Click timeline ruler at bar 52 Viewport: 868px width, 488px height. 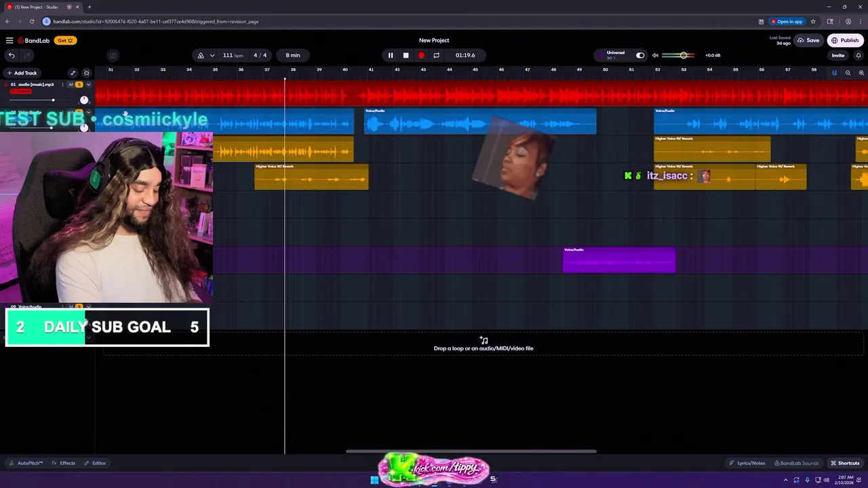[658, 70]
